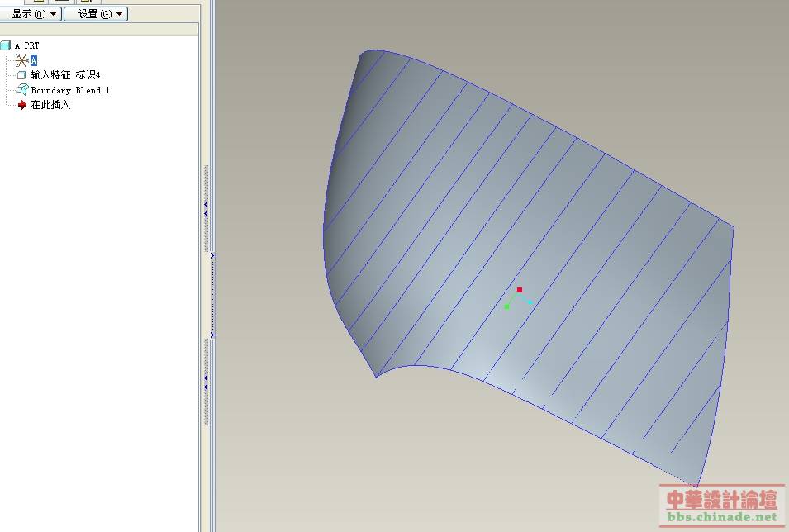Screen dimensions: 789x532
Task: Open the 显示(D) dropdown menu
Action: (31, 14)
